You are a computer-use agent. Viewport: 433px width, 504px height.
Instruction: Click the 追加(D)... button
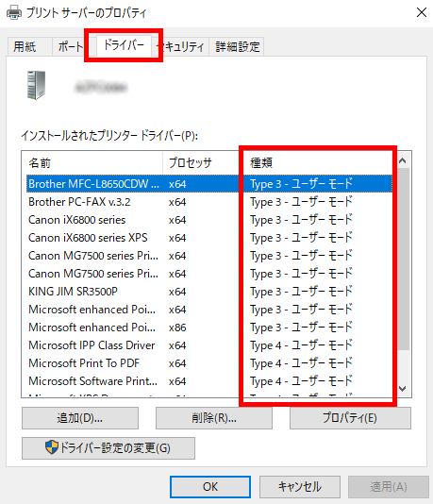click(x=80, y=418)
